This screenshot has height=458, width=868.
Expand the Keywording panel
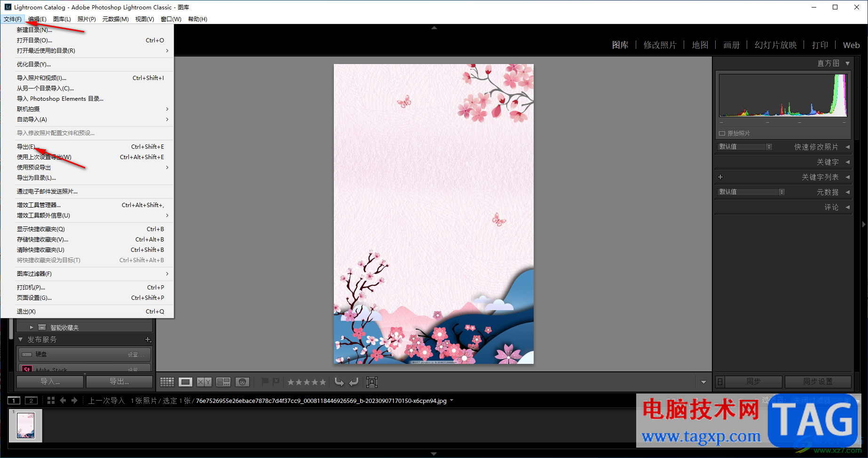[847, 162]
